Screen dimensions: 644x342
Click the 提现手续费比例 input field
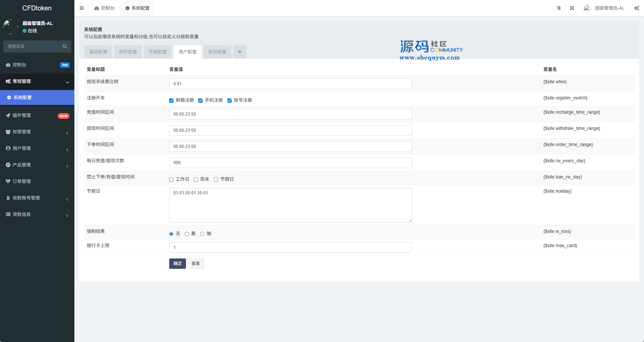(x=290, y=84)
